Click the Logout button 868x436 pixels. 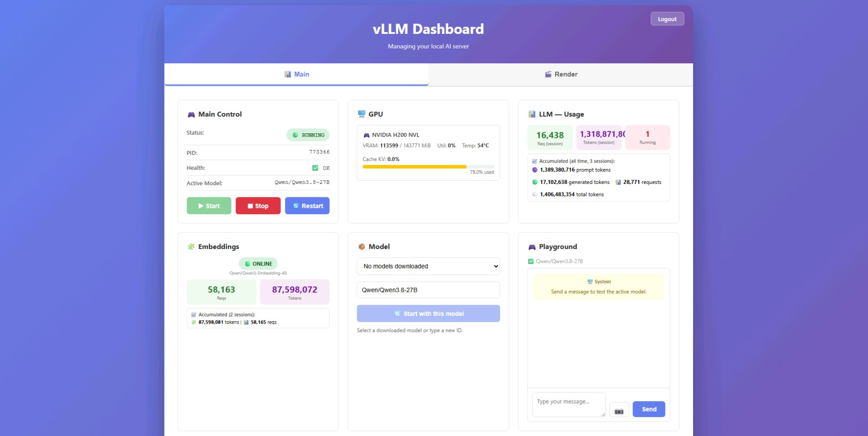pyautogui.click(x=667, y=19)
